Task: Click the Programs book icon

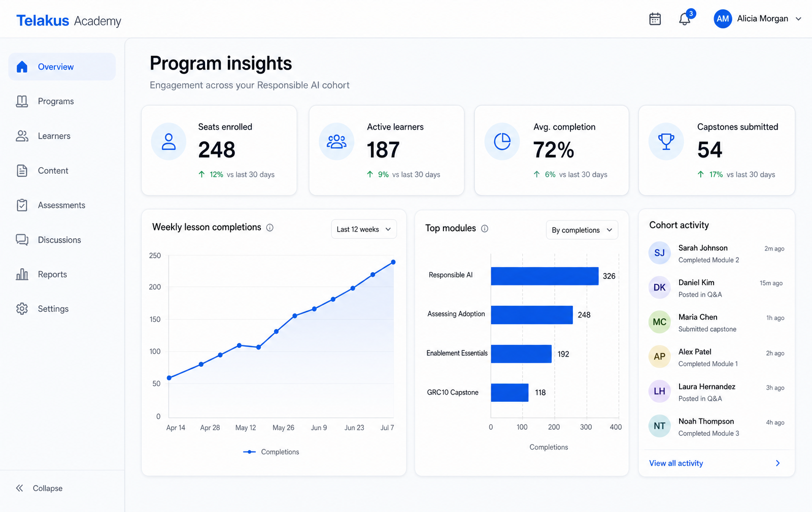Action: [x=22, y=101]
